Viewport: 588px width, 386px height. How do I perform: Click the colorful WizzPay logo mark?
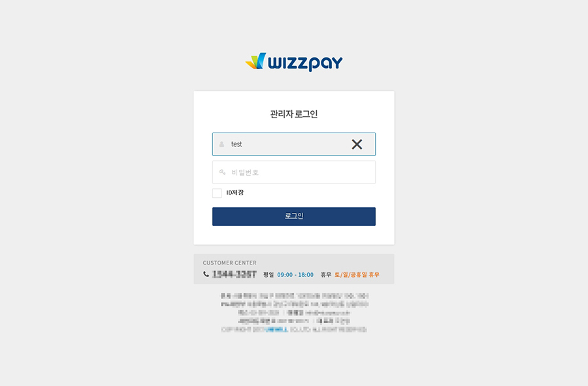click(x=255, y=61)
